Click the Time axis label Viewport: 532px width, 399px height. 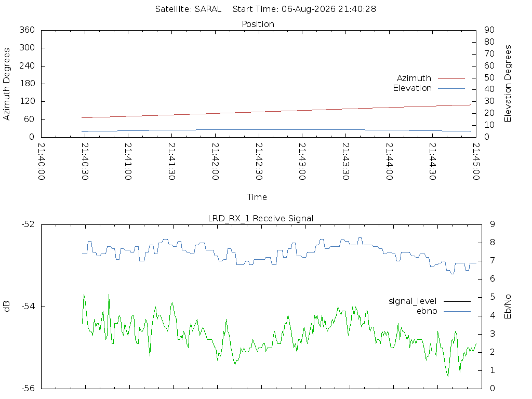coord(257,197)
